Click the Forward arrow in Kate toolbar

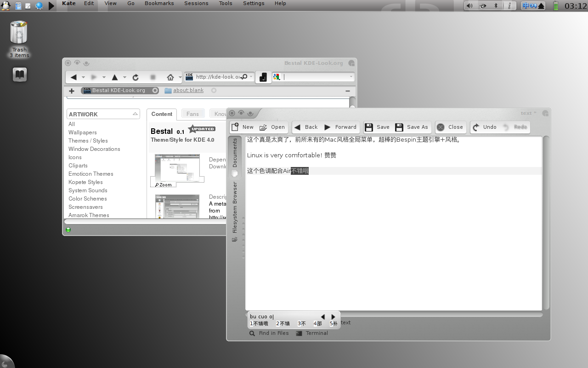(x=328, y=127)
